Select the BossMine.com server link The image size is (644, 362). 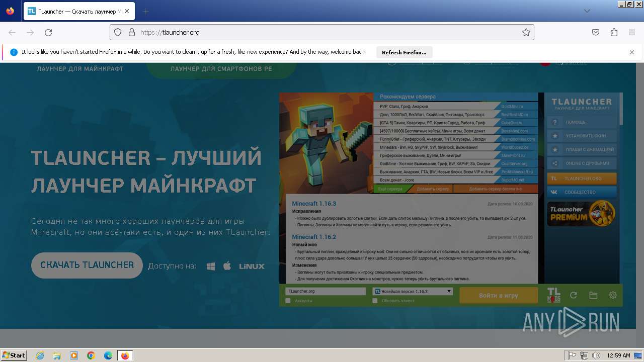coord(514,131)
